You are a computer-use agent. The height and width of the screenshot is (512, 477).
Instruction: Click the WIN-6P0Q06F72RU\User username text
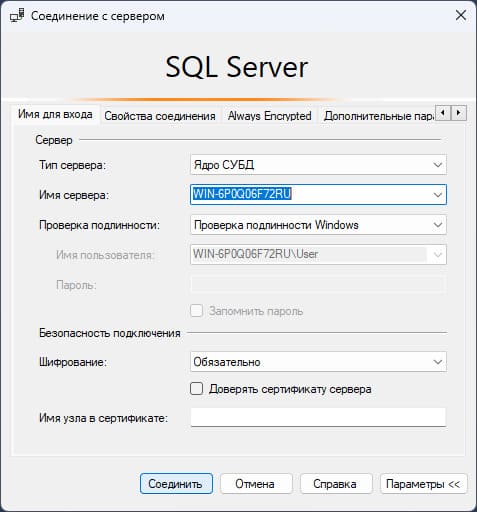tap(255, 254)
